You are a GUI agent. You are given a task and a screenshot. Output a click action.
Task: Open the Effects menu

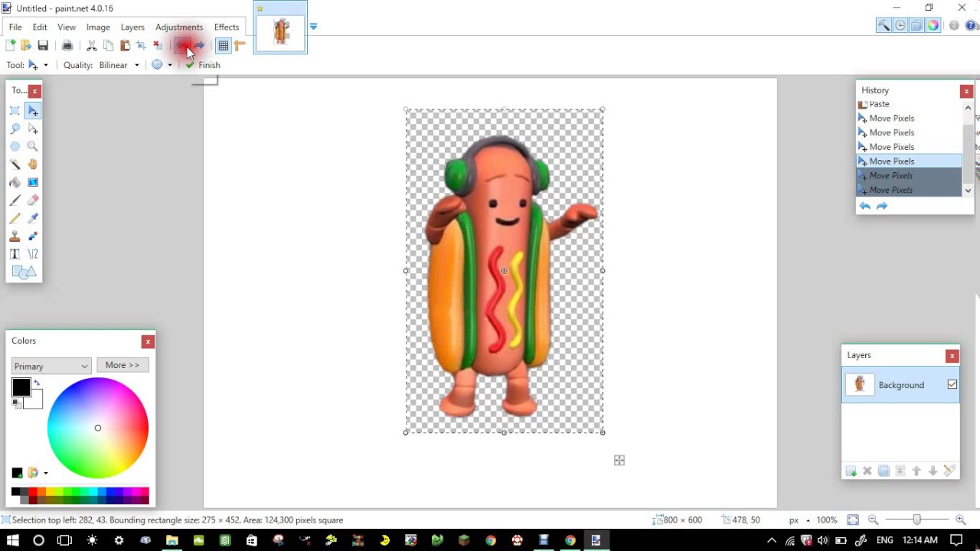[x=227, y=27]
